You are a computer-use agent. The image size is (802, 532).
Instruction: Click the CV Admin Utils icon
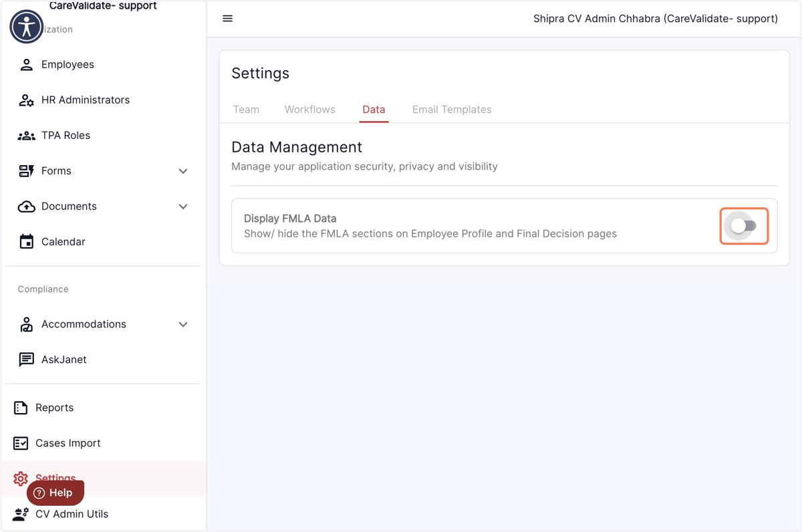[x=21, y=514]
